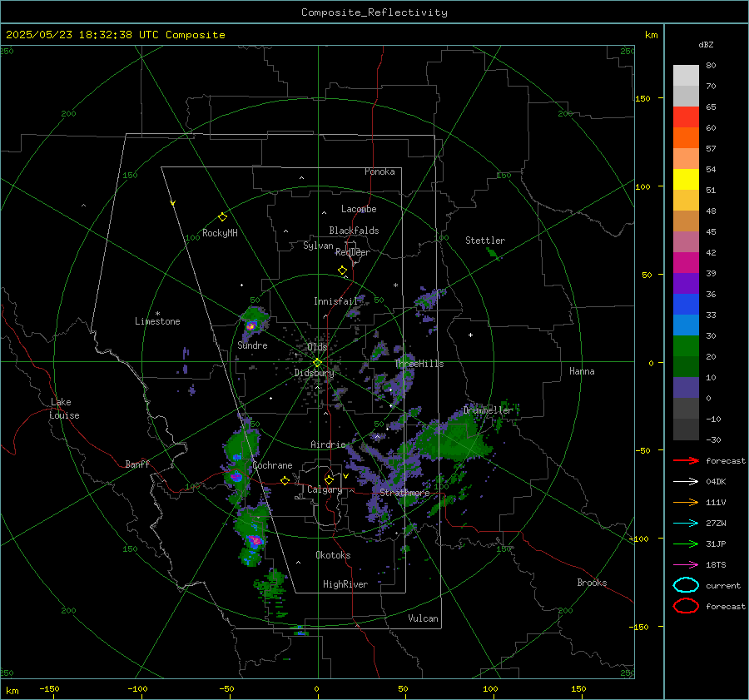Click the Ponoka town label
The height and width of the screenshot is (700, 749).
[379, 171]
